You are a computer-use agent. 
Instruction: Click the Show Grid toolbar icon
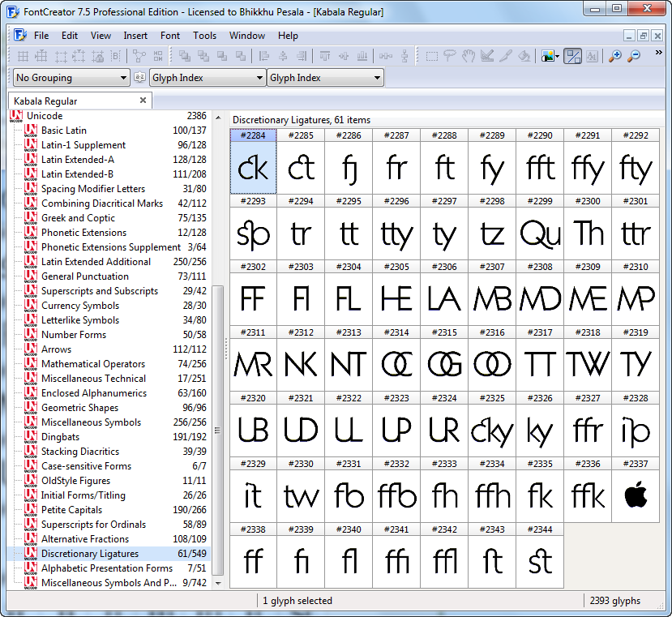[x=23, y=56]
